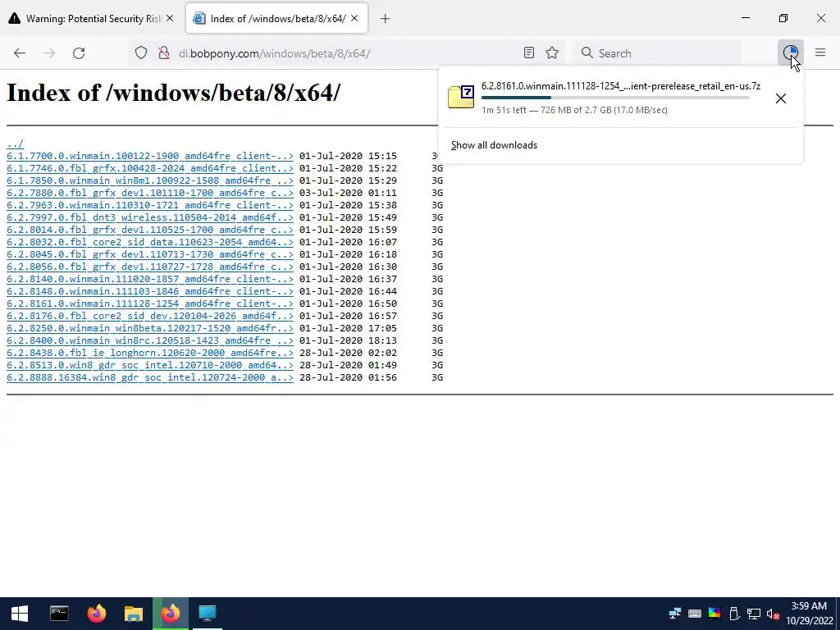Viewport: 840px width, 630px height.
Task: Open the 6.2.8140.0.winmain.111020-1857 link
Action: (x=150, y=279)
